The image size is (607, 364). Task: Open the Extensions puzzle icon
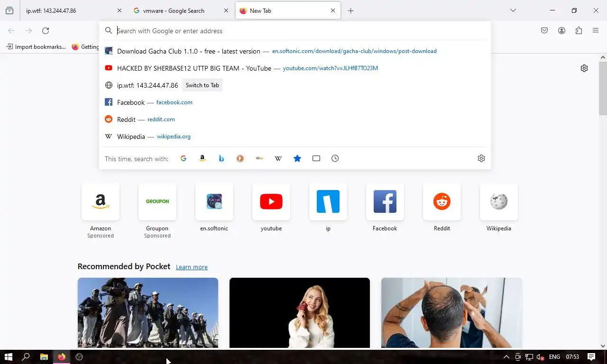coord(579,31)
